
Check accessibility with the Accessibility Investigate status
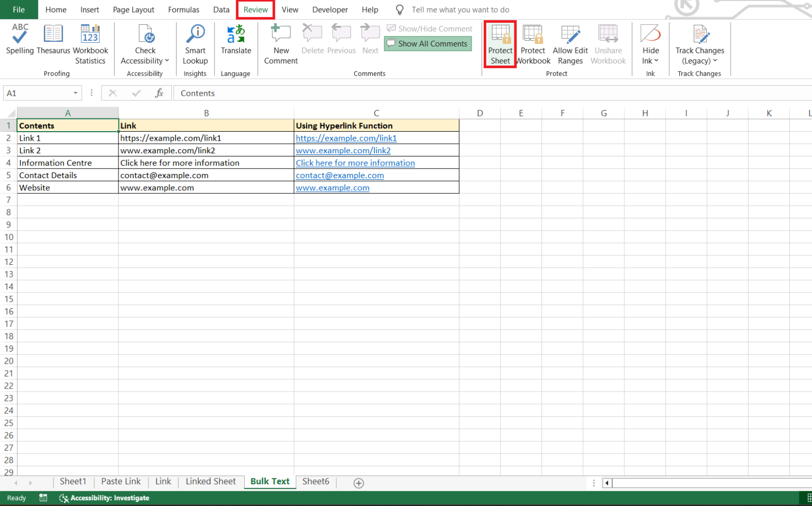[104, 498]
